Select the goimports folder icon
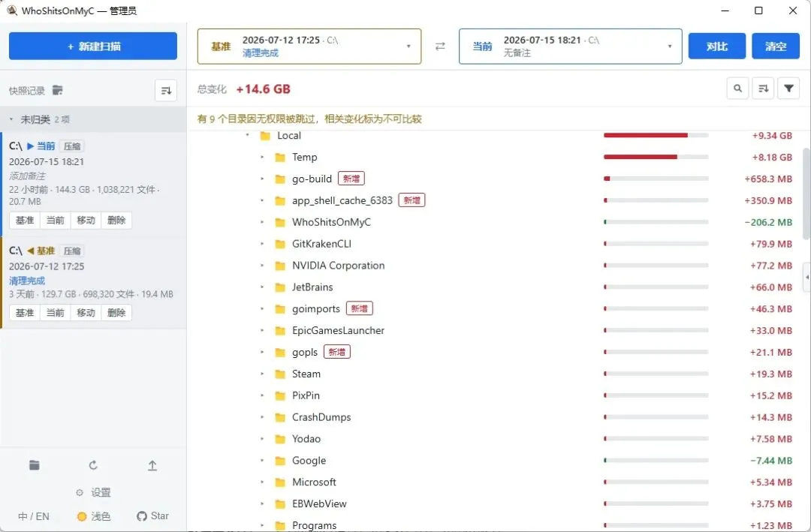 tap(280, 309)
